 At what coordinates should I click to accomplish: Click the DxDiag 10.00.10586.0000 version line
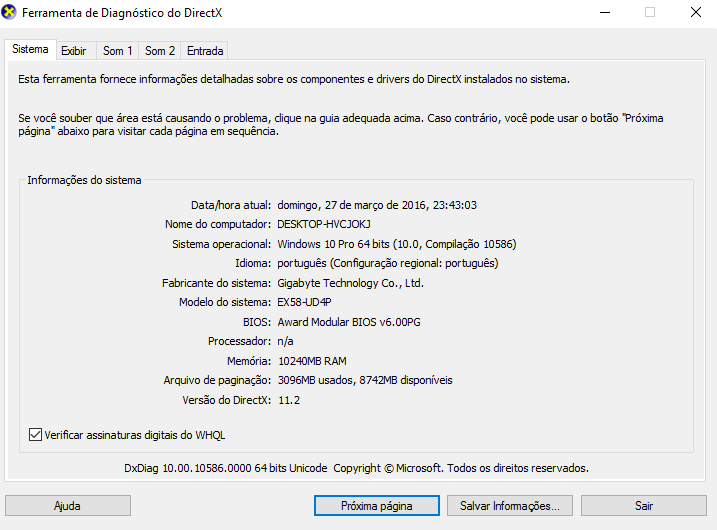pyautogui.click(x=356, y=468)
